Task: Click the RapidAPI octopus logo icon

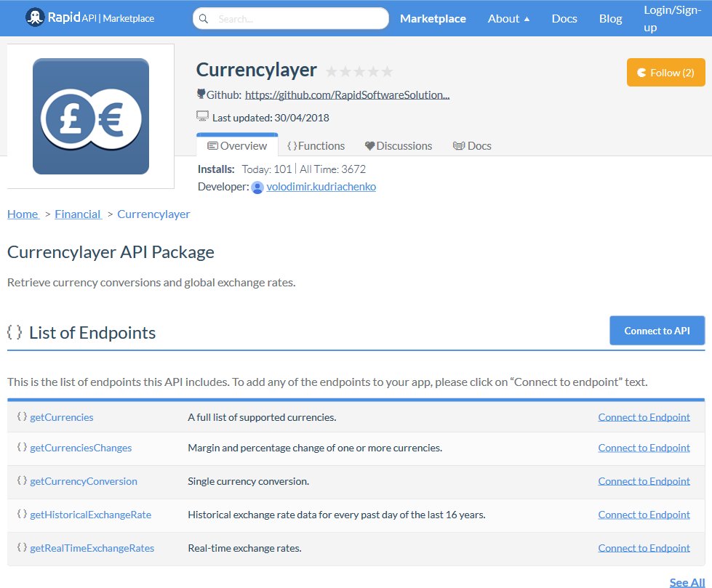Action: pos(35,17)
